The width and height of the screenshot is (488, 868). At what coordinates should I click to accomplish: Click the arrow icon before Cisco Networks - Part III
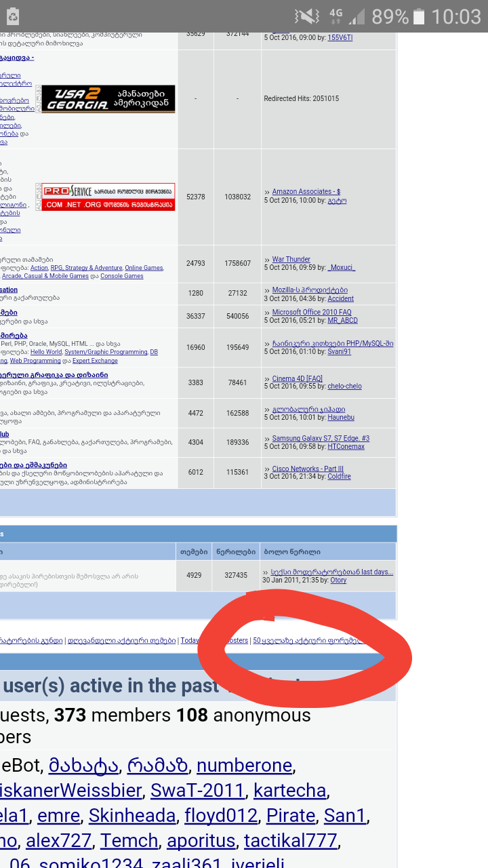267,469
